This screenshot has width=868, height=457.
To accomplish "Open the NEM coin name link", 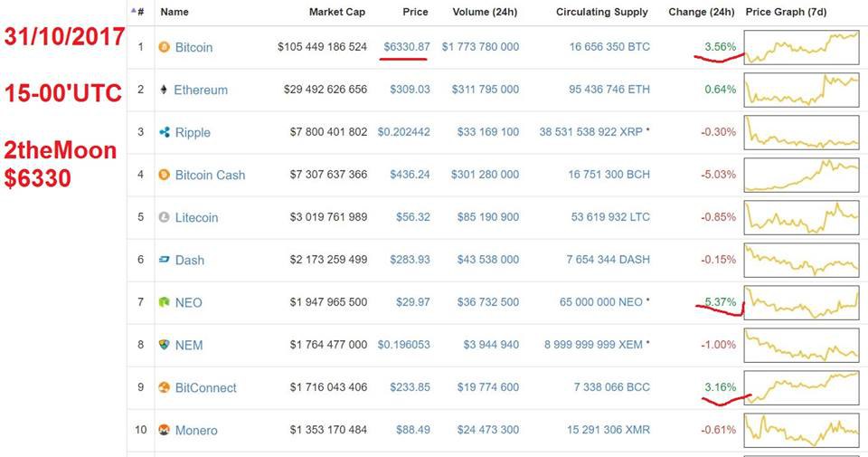I will (x=189, y=345).
